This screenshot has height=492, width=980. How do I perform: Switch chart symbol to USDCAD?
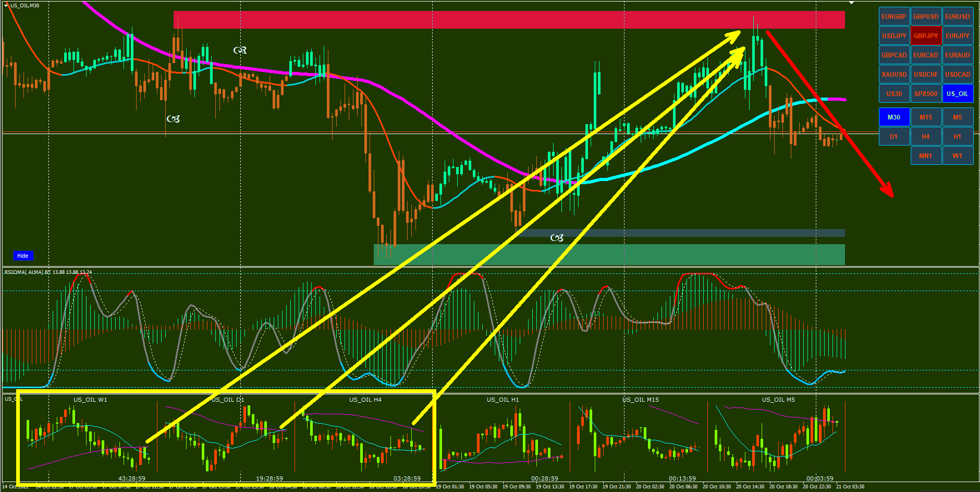958,75
